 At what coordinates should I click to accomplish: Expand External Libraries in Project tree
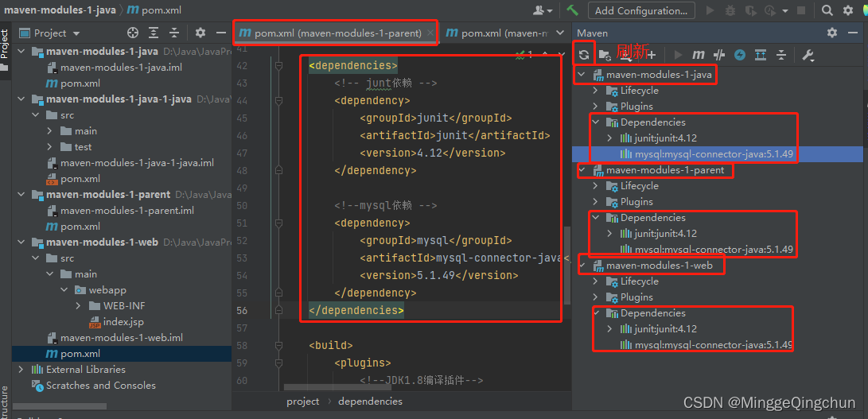(21, 369)
